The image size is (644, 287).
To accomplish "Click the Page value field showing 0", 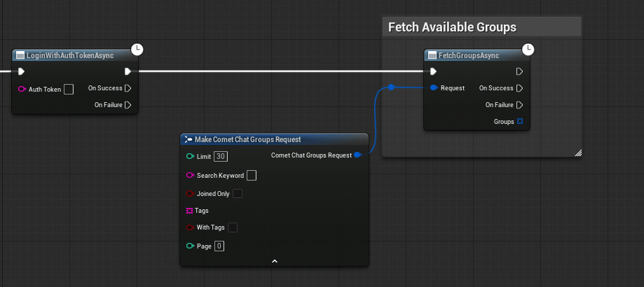I will [219, 246].
